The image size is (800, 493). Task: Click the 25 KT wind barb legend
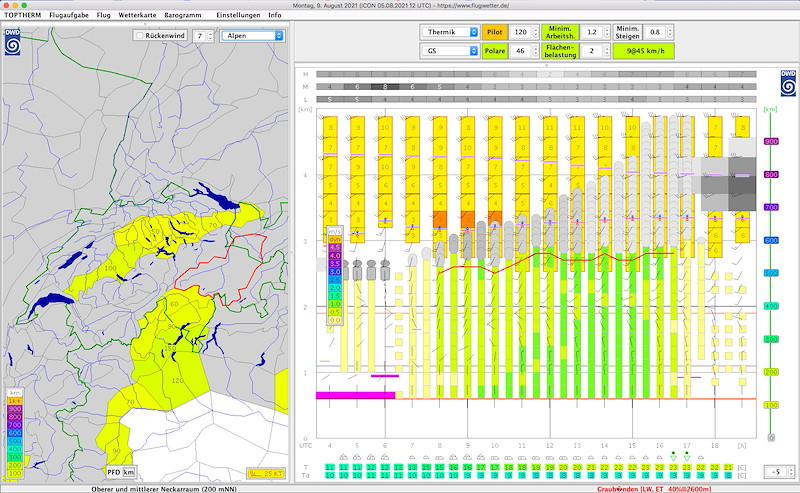click(265, 474)
